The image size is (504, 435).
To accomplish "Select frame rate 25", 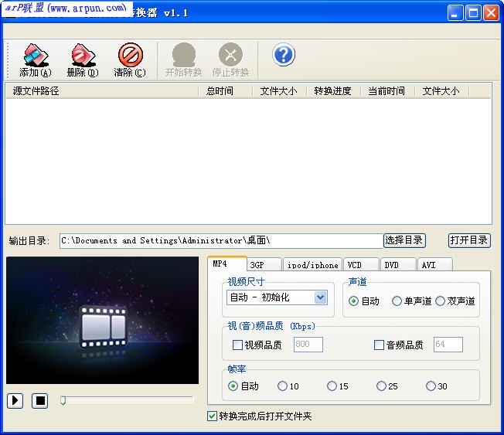I will click(x=382, y=386).
